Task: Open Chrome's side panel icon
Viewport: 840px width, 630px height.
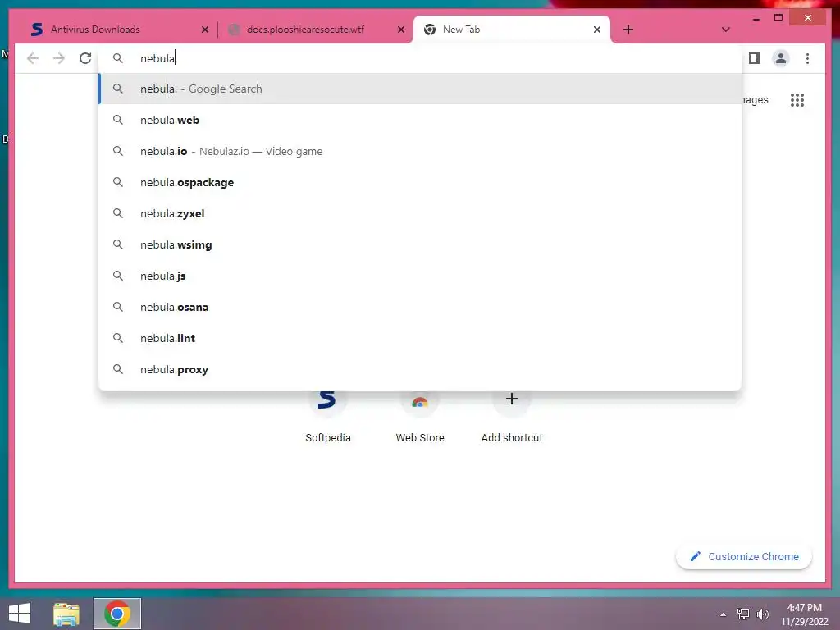Action: click(755, 58)
